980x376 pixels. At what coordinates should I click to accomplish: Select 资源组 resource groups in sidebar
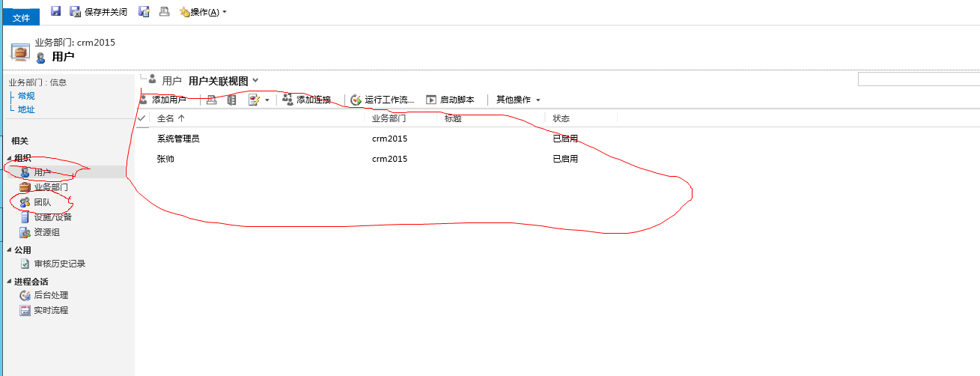coord(46,232)
